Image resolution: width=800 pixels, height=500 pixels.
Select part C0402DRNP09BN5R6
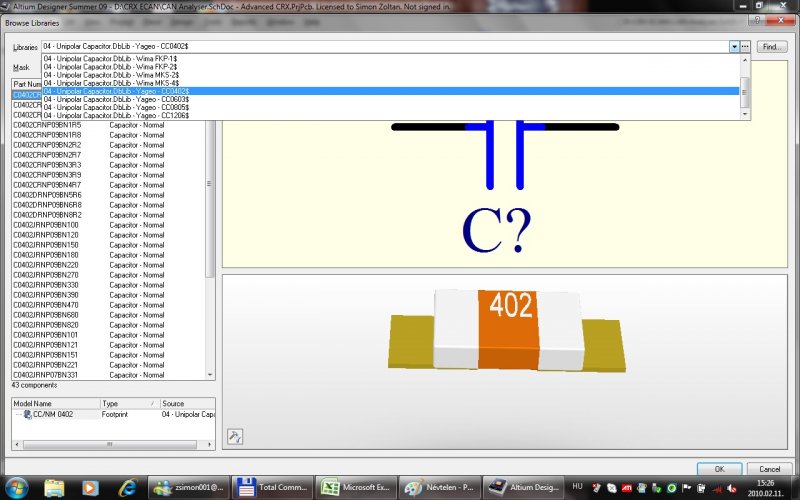click(108, 195)
